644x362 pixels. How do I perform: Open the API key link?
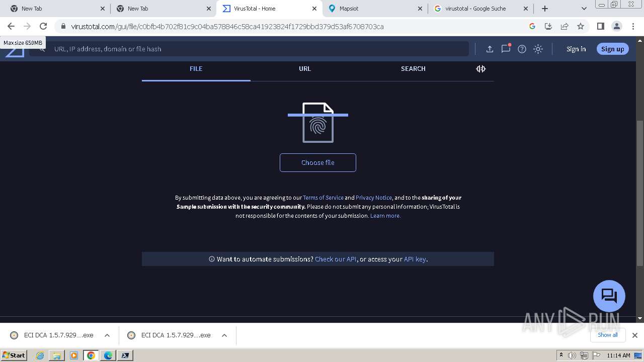415,259
